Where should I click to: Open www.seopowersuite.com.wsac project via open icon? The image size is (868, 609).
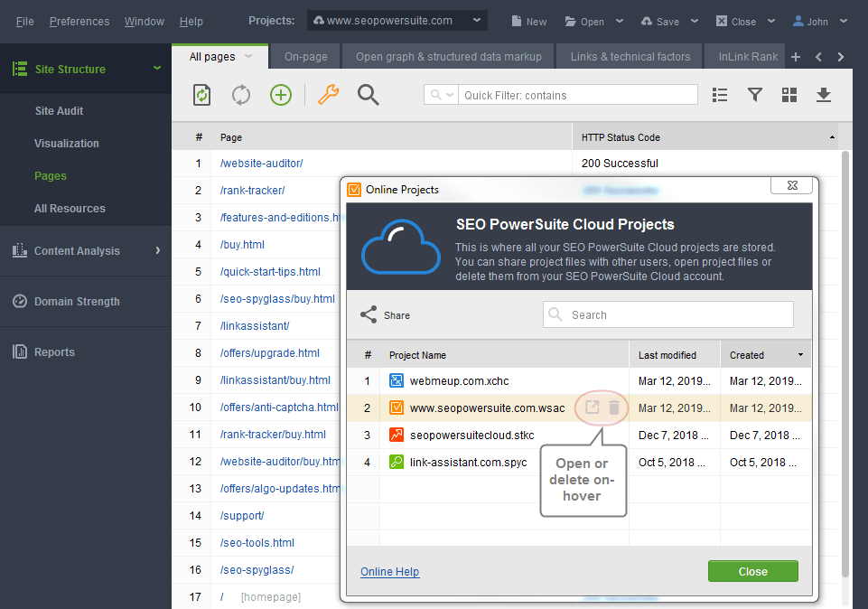tap(593, 408)
